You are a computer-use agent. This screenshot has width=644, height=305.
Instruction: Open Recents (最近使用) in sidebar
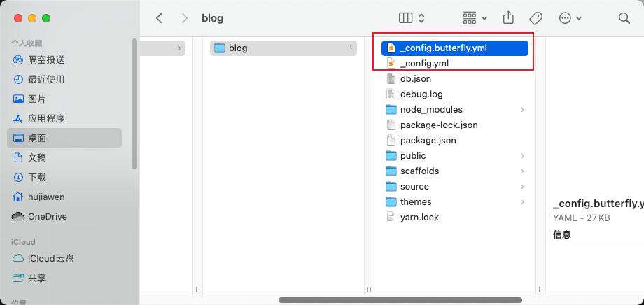(64, 79)
